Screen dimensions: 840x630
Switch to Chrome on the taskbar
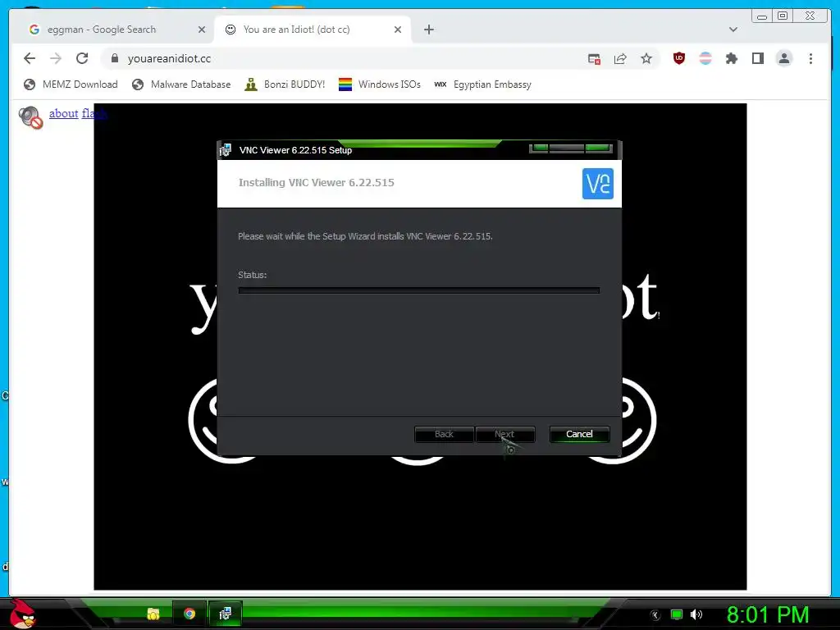(x=189, y=614)
